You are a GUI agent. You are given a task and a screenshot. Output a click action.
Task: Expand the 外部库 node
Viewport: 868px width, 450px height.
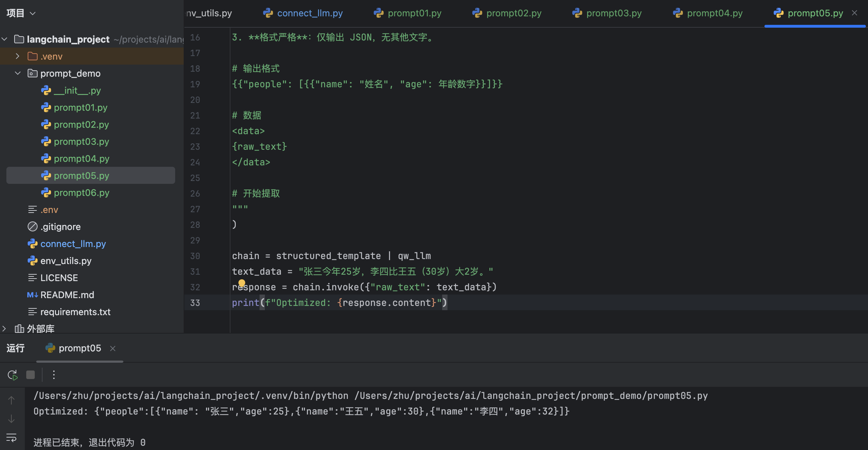point(4,329)
